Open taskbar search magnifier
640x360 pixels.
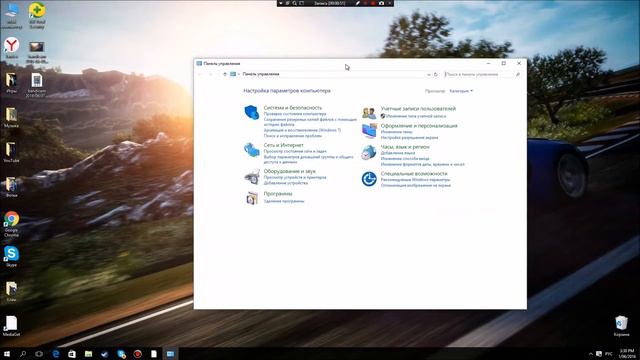[23, 354]
